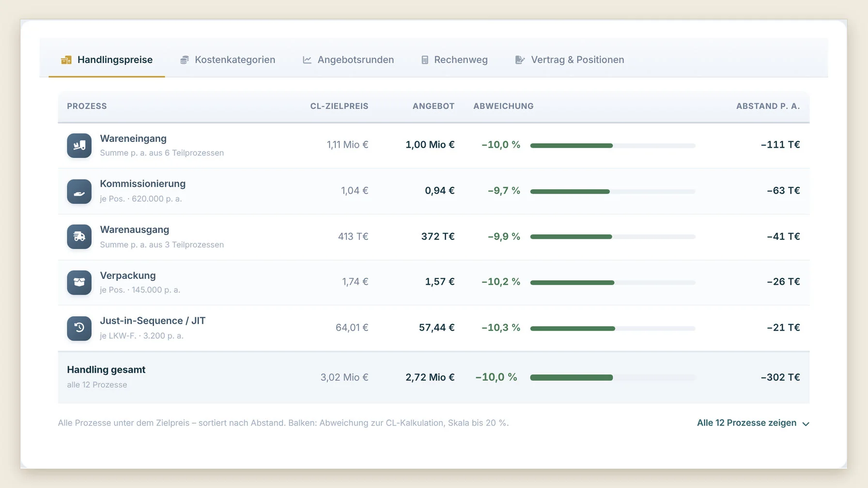
Task: Click the Kommissionierung hand icon
Action: (79, 191)
